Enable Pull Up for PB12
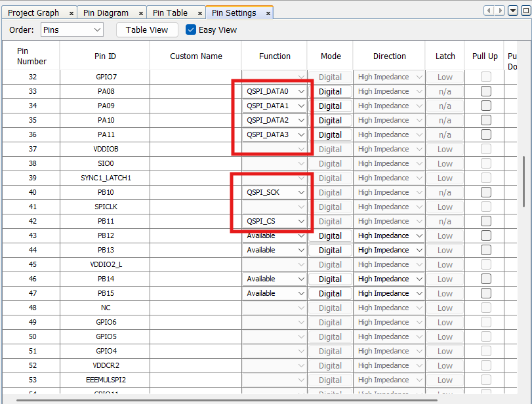The image size is (532, 404). coord(486,235)
